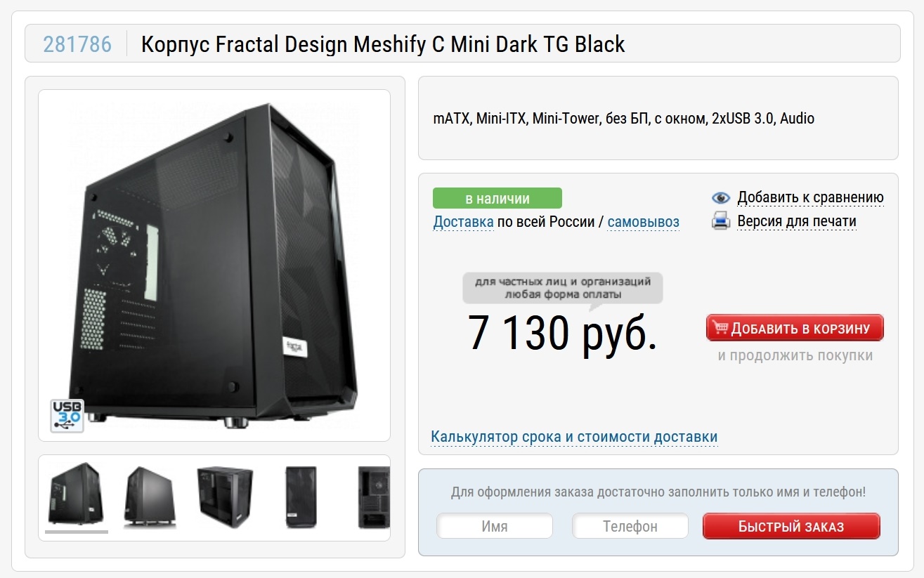
Task: Click the shopping cart icon in red button
Action: pyautogui.click(x=719, y=328)
